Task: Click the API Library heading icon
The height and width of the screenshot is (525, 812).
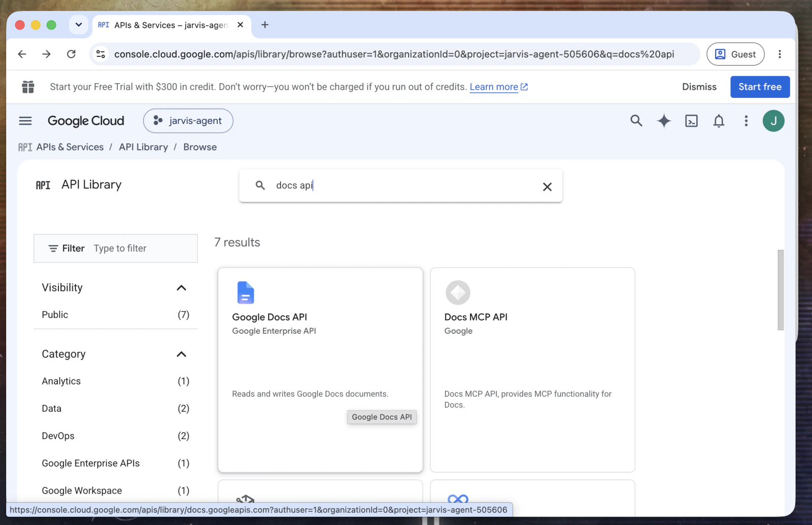Action: click(x=43, y=186)
